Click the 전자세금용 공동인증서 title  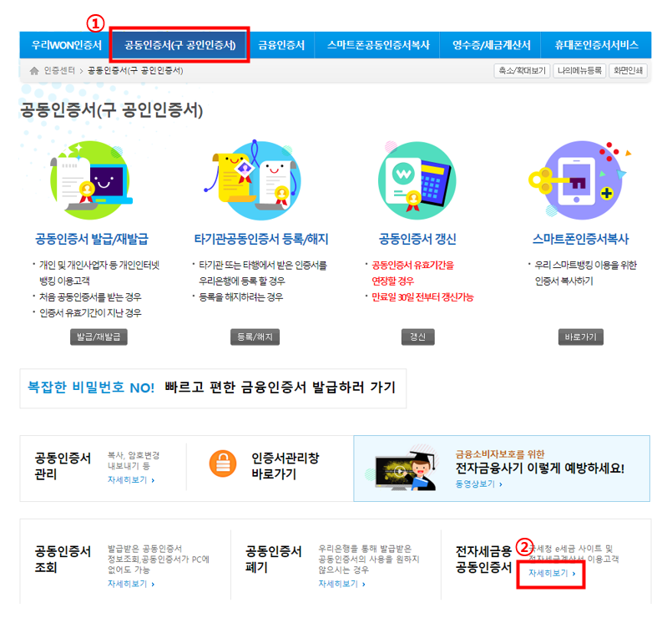pos(484,560)
